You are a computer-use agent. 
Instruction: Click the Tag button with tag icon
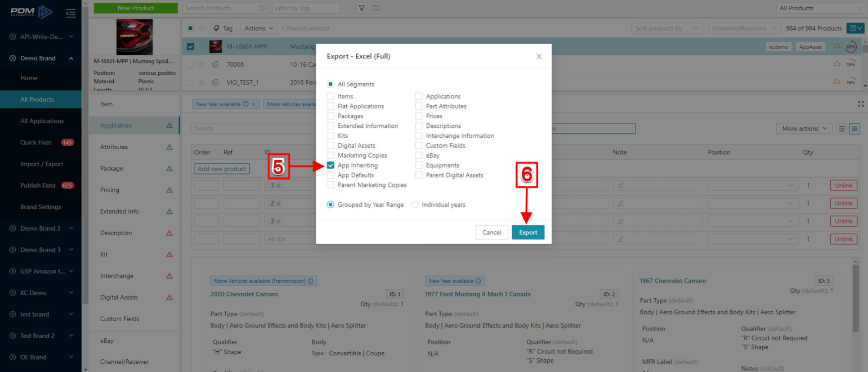coord(223,28)
